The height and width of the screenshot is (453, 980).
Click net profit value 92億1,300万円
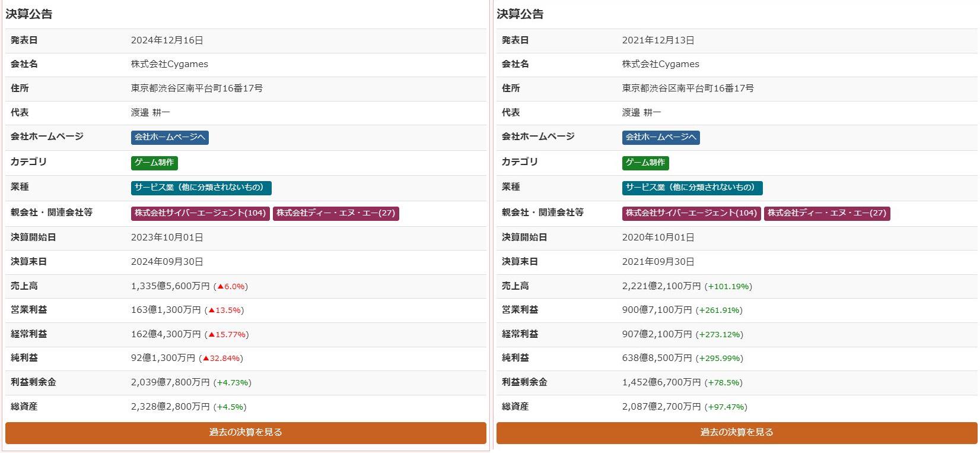click(x=163, y=358)
